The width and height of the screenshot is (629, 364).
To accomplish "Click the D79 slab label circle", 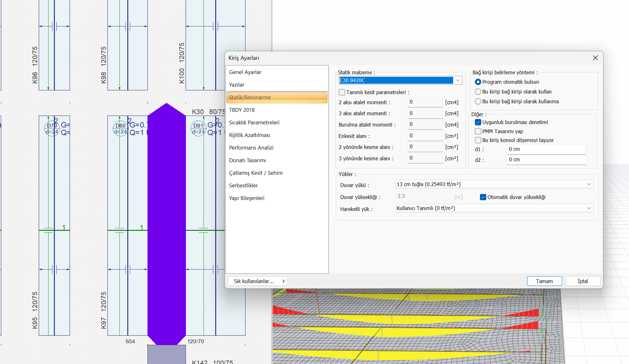I will pos(52,128).
